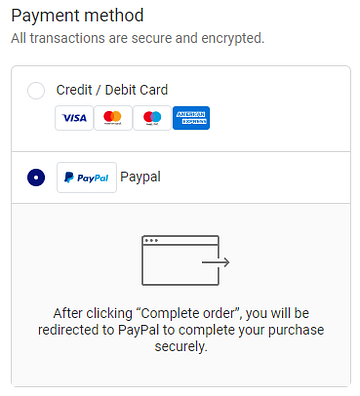360x396 pixels.
Task: Choose the 'Paypal' text label
Action: pyautogui.click(x=140, y=177)
